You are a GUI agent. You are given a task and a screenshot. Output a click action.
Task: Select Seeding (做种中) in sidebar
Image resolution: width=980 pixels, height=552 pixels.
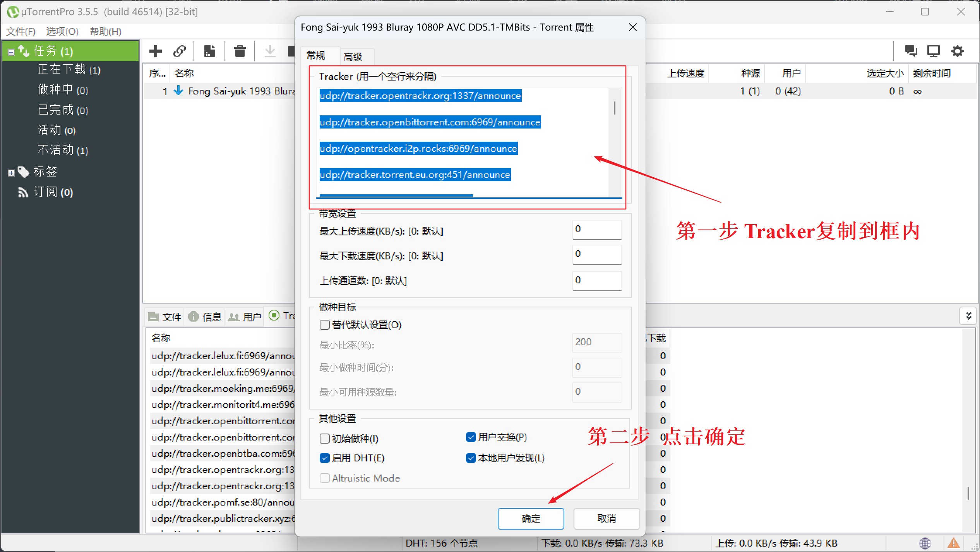pos(63,90)
